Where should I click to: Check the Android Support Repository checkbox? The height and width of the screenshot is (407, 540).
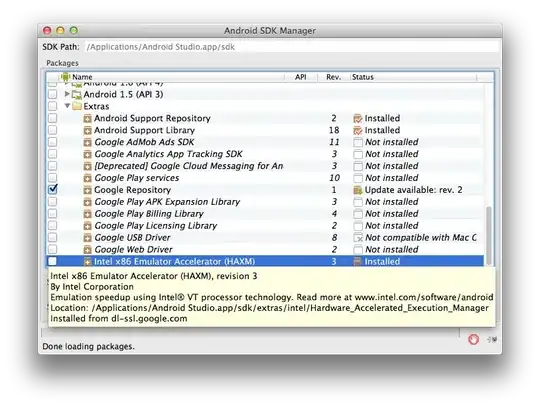pyautogui.click(x=53, y=118)
